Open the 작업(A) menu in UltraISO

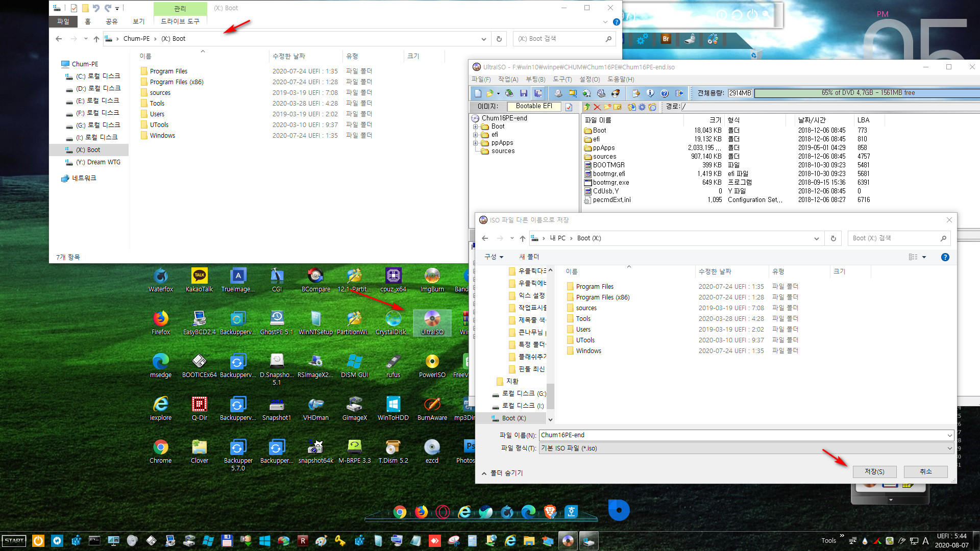point(508,80)
